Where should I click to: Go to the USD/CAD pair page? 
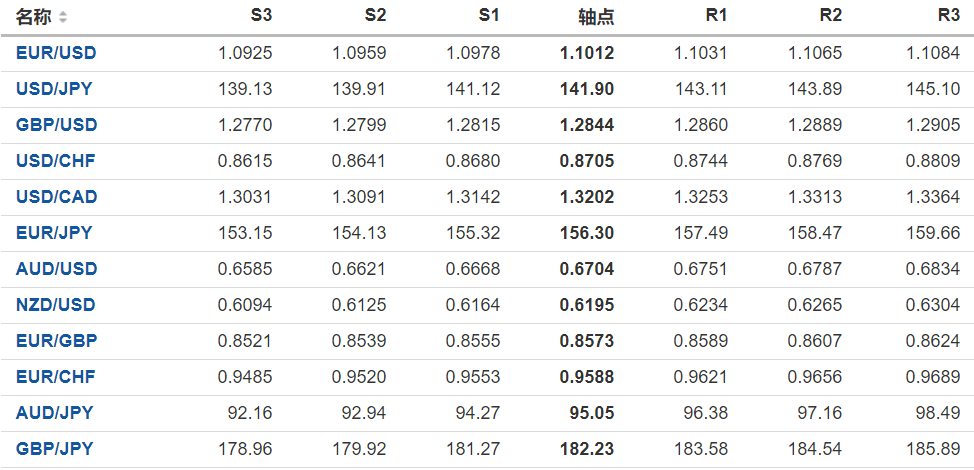click(x=56, y=197)
